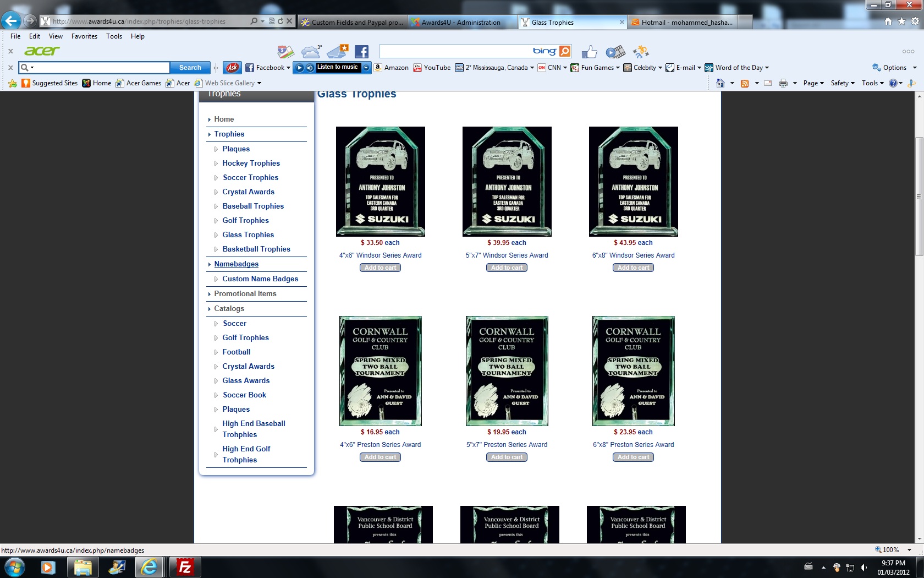Open the IE Help question mark icon

[893, 83]
